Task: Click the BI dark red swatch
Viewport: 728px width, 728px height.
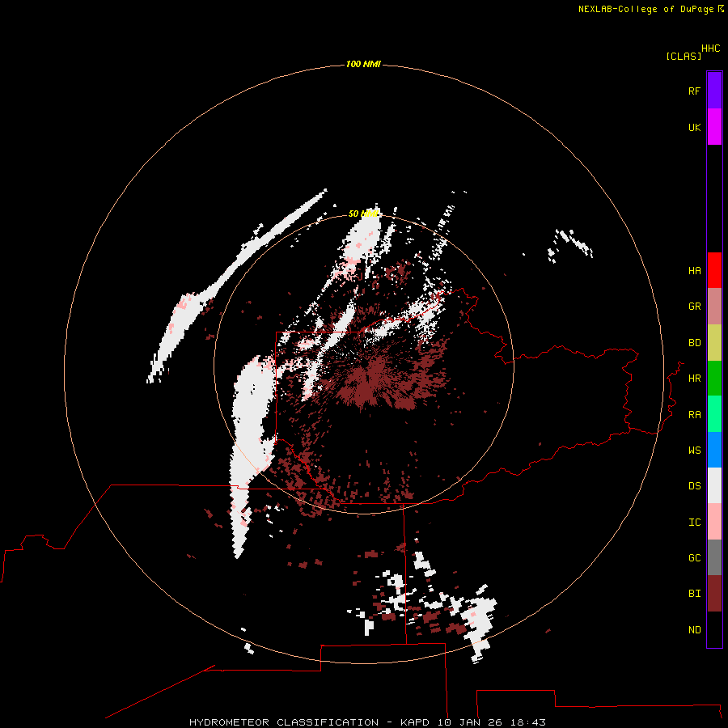Action: pos(714,594)
